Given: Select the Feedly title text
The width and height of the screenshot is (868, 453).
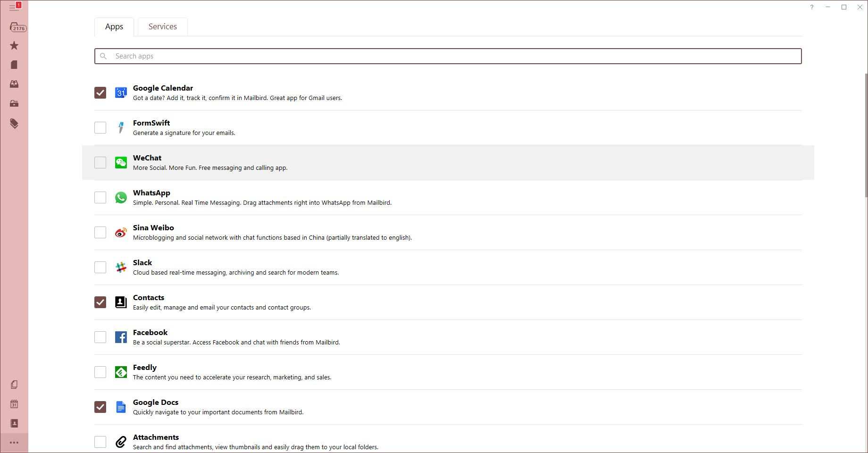Looking at the screenshot, I should pos(145,368).
